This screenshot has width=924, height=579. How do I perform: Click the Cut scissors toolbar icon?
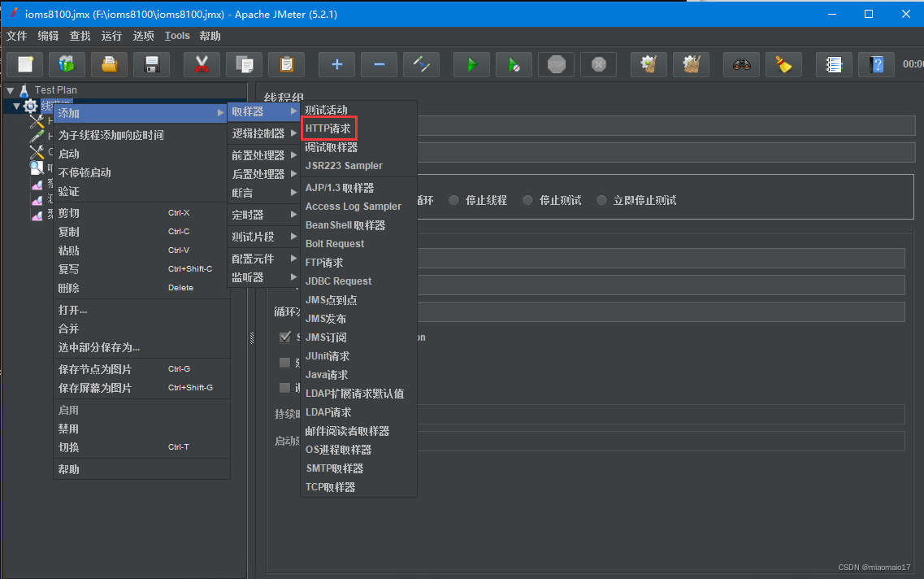[x=202, y=64]
